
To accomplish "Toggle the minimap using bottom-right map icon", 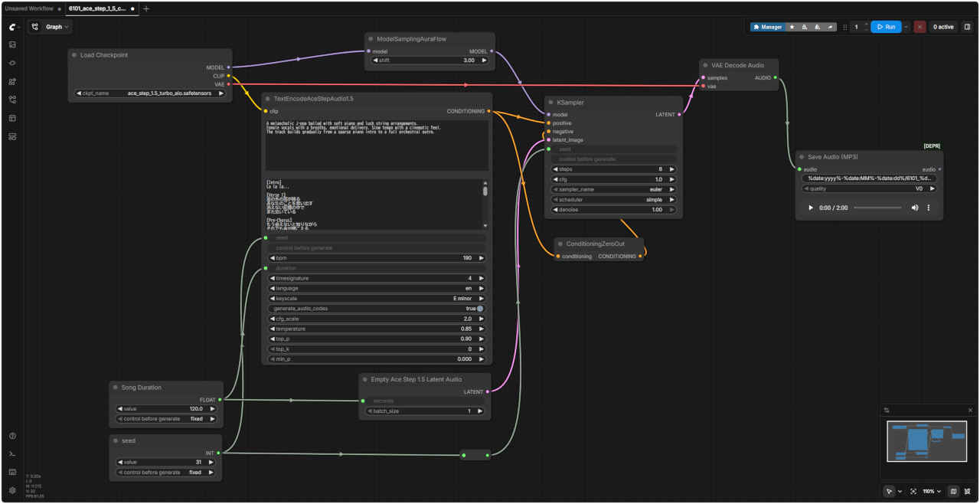I will (x=953, y=491).
